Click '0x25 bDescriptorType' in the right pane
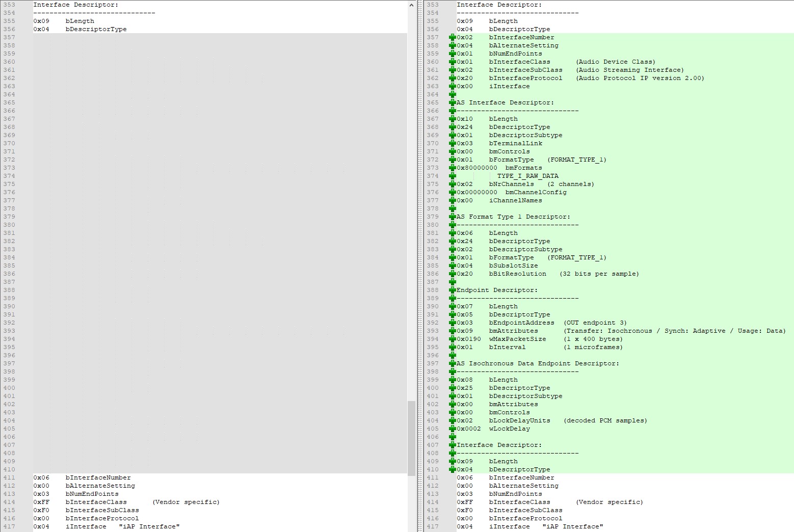 [x=504, y=388]
